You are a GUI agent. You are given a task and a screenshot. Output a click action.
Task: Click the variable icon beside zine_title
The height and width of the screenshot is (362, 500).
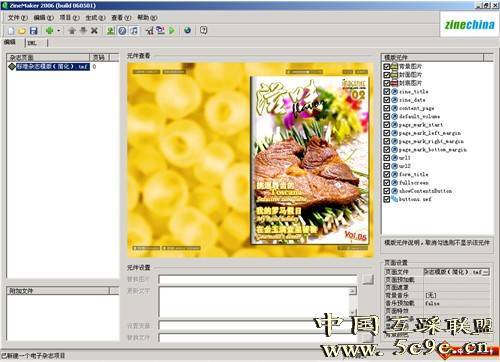point(394,91)
